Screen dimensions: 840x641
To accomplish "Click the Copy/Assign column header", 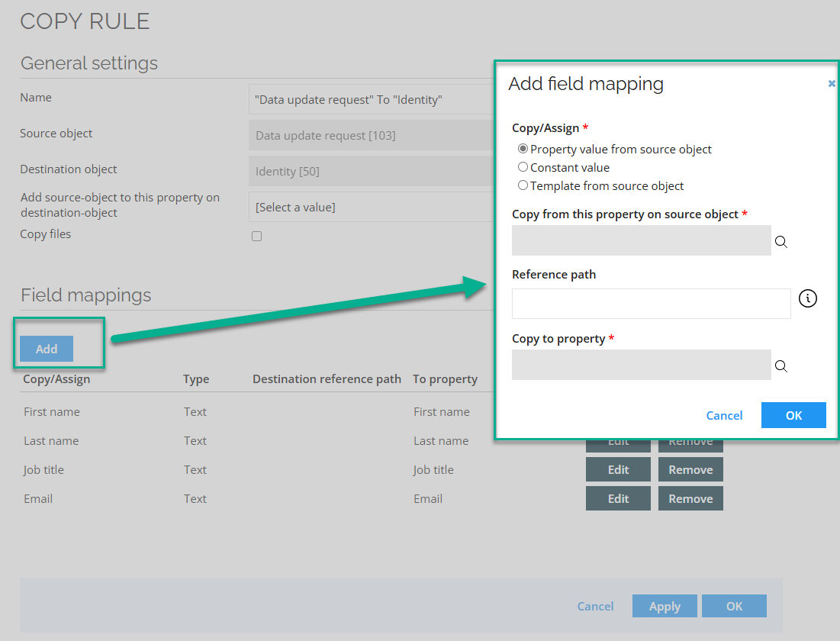I will [x=56, y=379].
